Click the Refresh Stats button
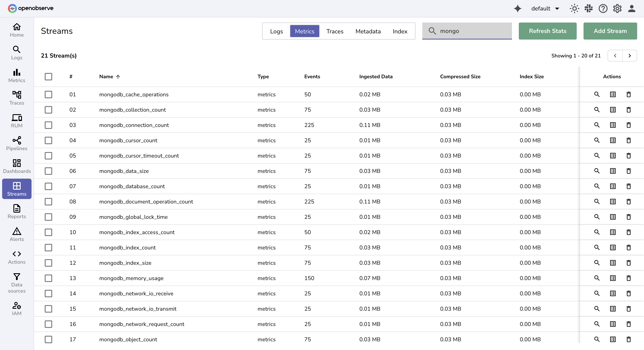This screenshot has height=350, width=644. pos(548,31)
